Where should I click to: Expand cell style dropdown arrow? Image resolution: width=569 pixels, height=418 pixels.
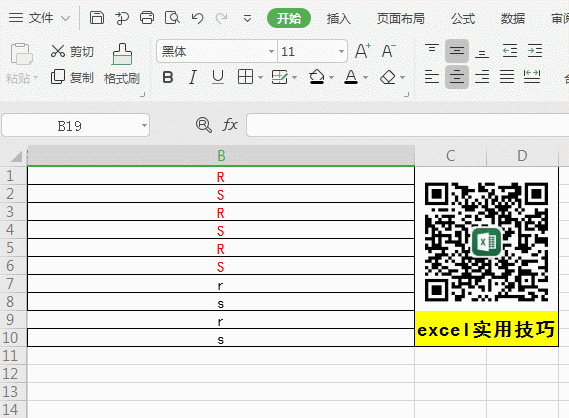pyautogui.click(x=294, y=77)
